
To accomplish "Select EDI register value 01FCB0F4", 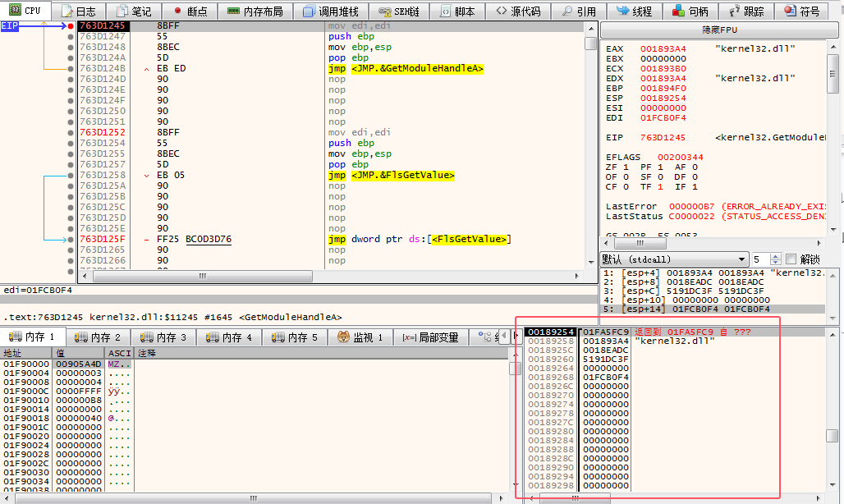I will coord(663,118).
